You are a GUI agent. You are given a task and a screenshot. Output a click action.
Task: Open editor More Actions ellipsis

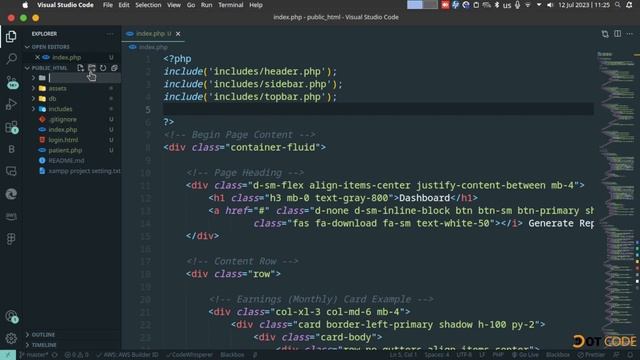630,34
